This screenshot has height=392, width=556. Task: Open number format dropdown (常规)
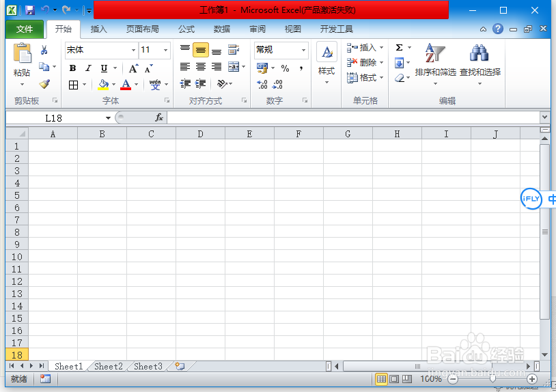click(303, 50)
